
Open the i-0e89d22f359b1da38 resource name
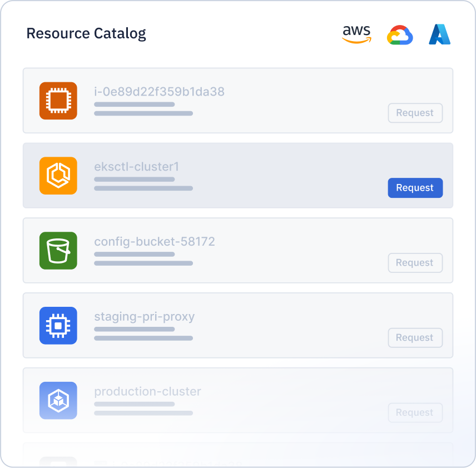(x=160, y=92)
